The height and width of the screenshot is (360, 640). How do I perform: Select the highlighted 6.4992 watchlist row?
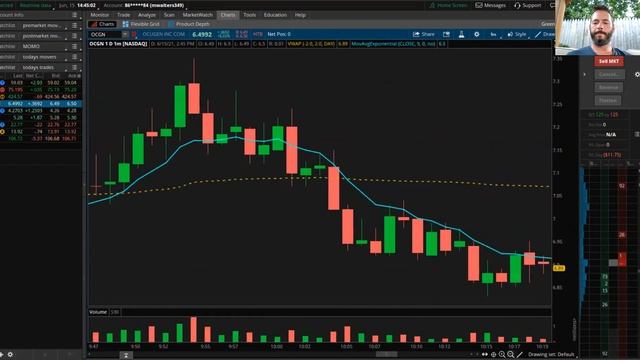click(x=41, y=104)
